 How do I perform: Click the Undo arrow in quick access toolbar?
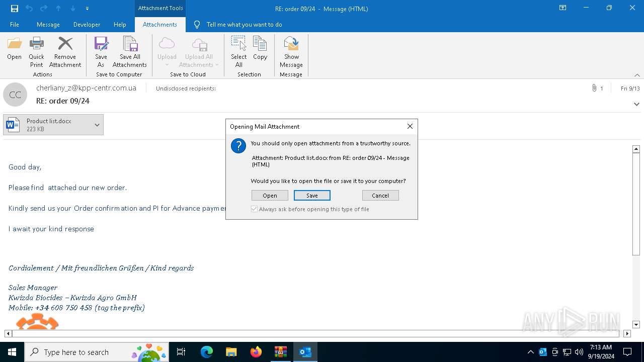29,9
